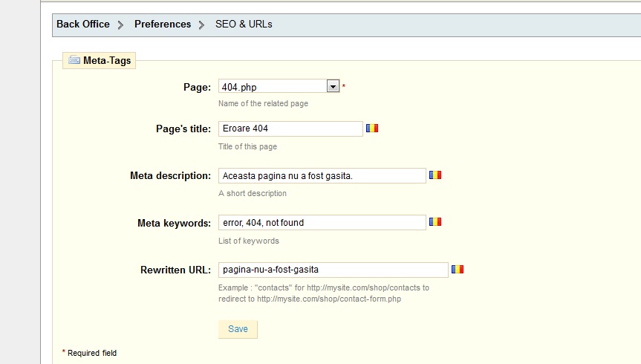Click the Rewritten URL input field
641x364 pixels.
tap(333, 270)
